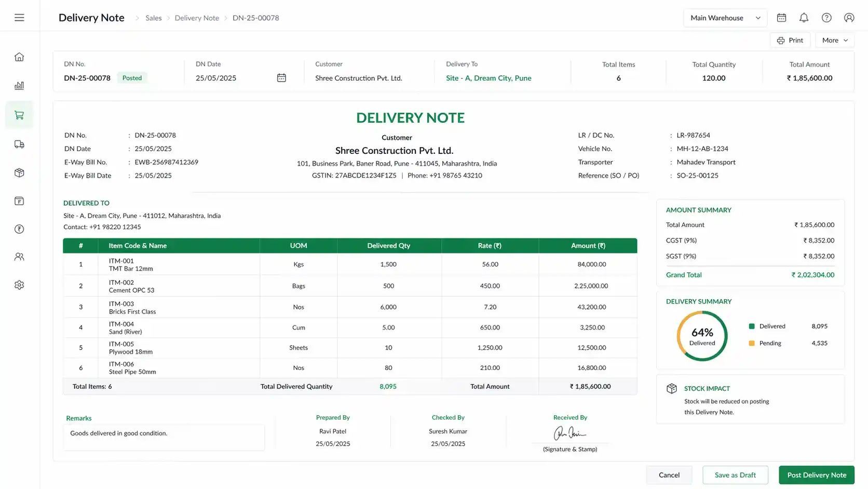This screenshot has height=489, width=868.
Task: Click Mahadev Transport value
Action: [706, 162]
